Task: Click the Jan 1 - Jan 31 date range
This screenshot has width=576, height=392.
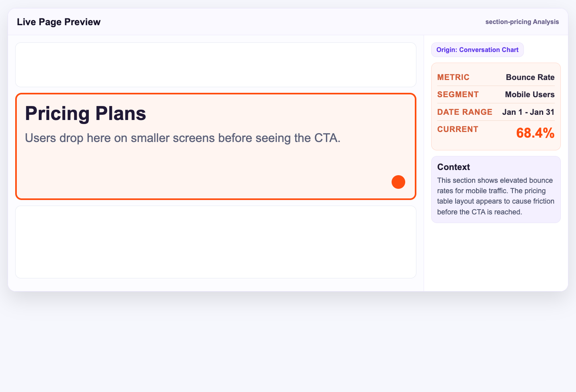Action: (528, 112)
